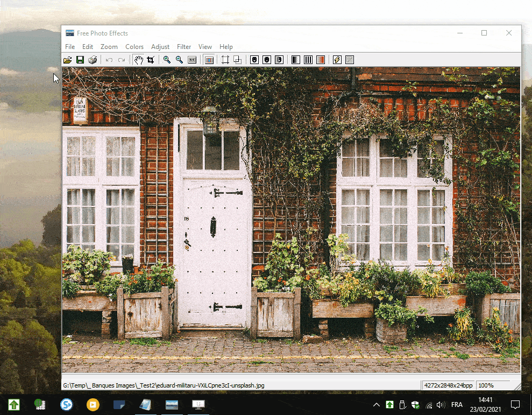Print the image using the printer icon
Viewport: 532px width, 415px height.
click(93, 60)
